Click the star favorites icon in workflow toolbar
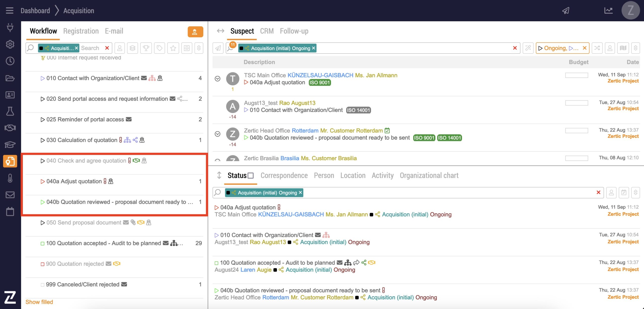The image size is (644, 309). point(173,48)
